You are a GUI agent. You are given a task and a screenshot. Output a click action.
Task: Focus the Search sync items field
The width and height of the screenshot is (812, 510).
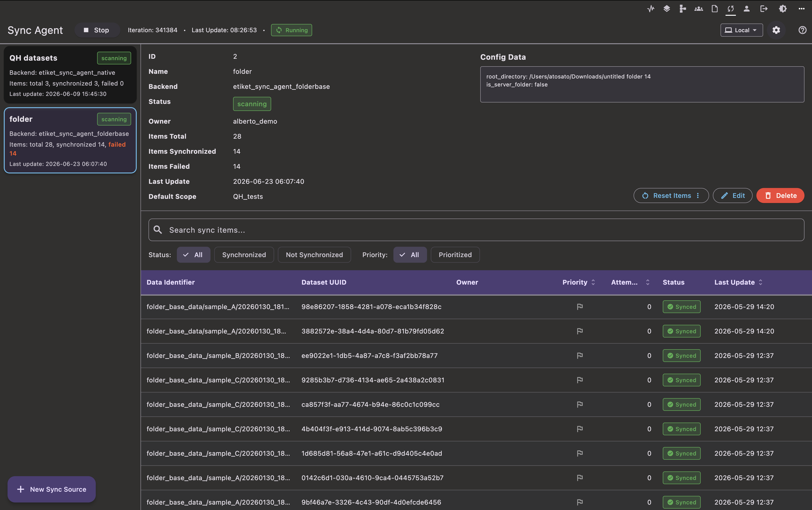pos(476,230)
